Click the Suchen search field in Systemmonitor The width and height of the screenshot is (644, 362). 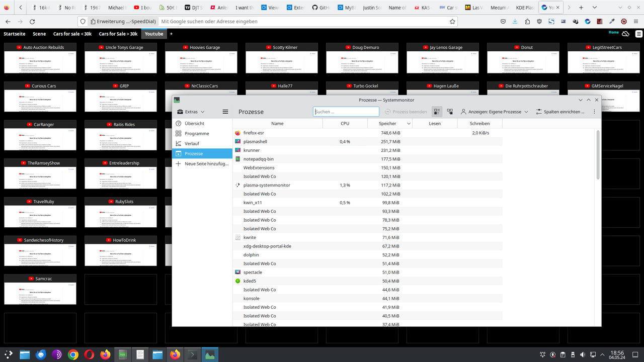tap(346, 112)
